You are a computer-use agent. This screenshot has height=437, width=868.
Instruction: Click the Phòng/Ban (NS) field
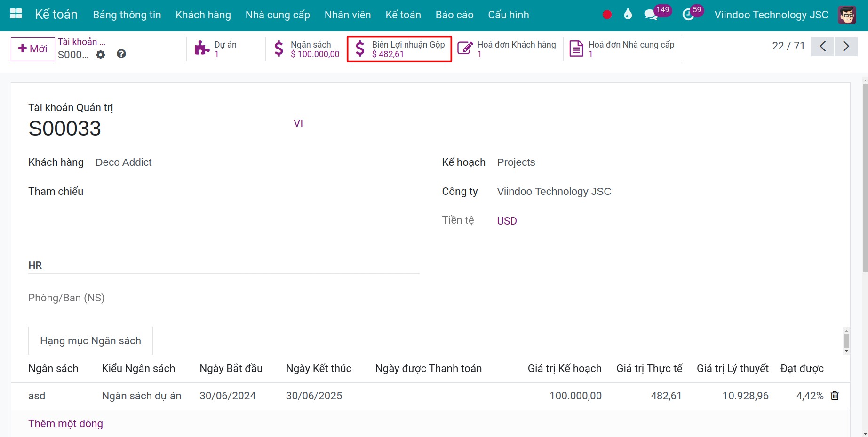click(66, 298)
